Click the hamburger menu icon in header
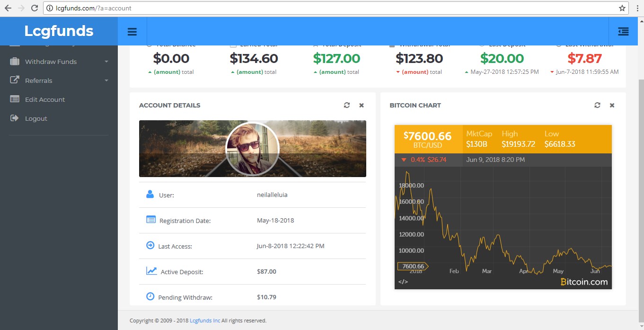This screenshot has height=330, width=644. (132, 32)
